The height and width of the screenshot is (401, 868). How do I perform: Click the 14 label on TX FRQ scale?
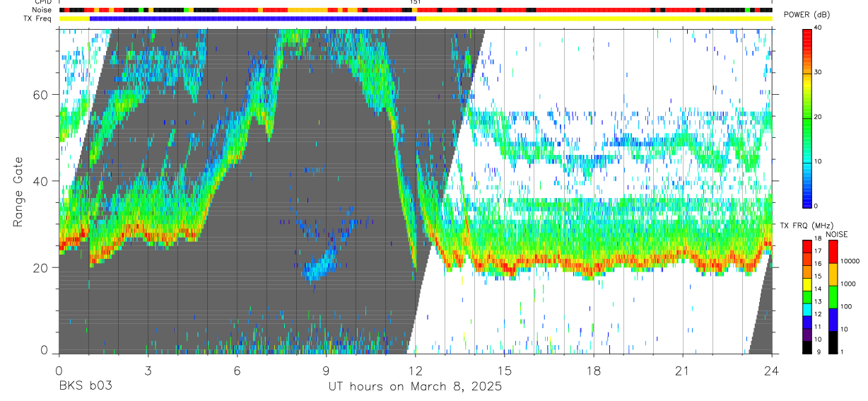[x=819, y=289]
